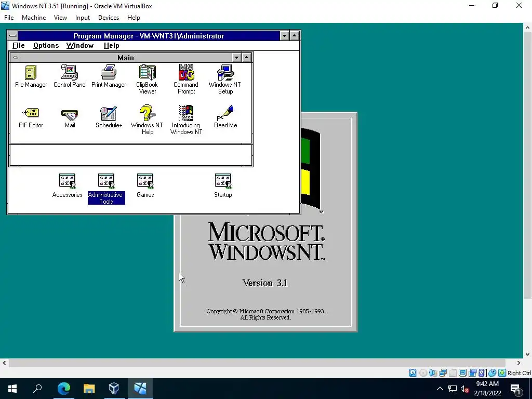This screenshot has height=399, width=532.
Task: Click the Main group title bar
Action: 126,58
